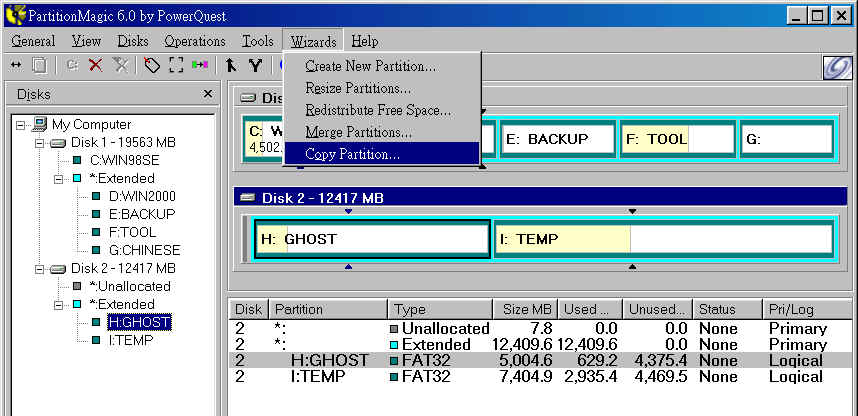Click the Disk 1 drive icon in tree
The height and width of the screenshot is (416, 858).
[58, 143]
